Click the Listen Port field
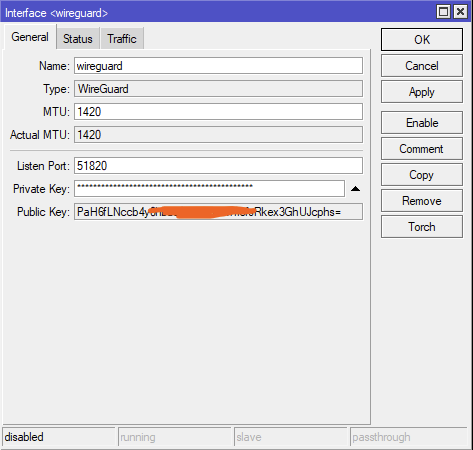Viewport: 473px width, 450px height. click(x=218, y=166)
